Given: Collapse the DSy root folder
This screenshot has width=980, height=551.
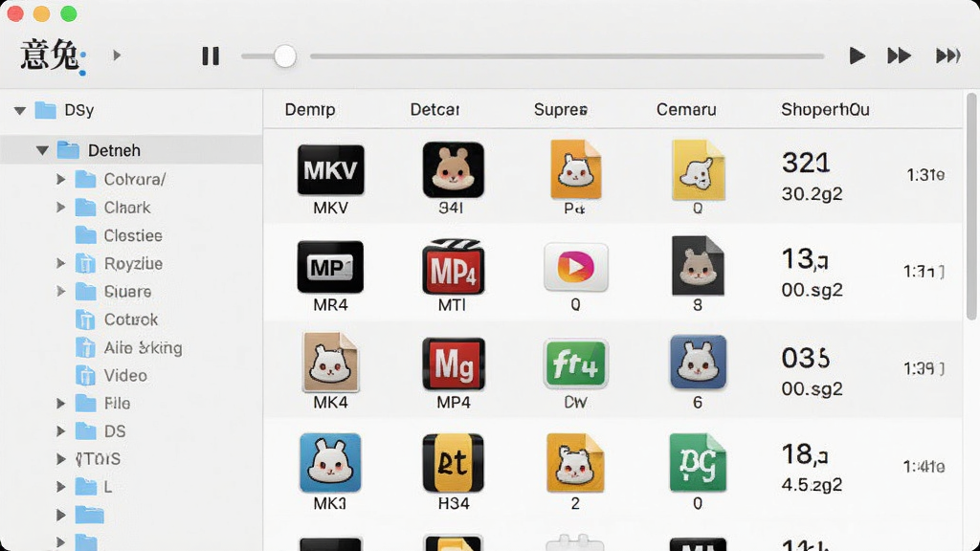Looking at the screenshot, I should (x=20, y=111).
